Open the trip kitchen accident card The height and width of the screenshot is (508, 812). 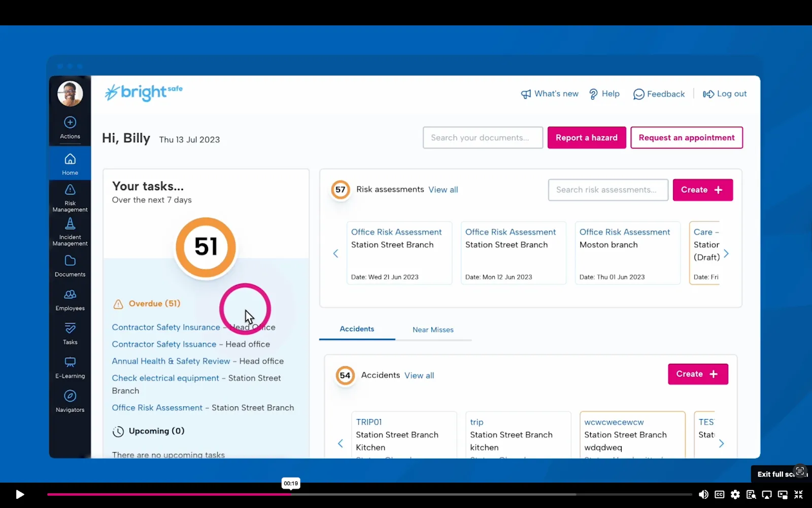pos(518,435)
